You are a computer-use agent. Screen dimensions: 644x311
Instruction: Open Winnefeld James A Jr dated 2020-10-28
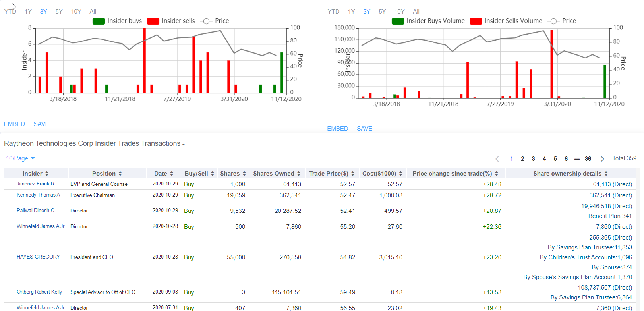[41, 226]
